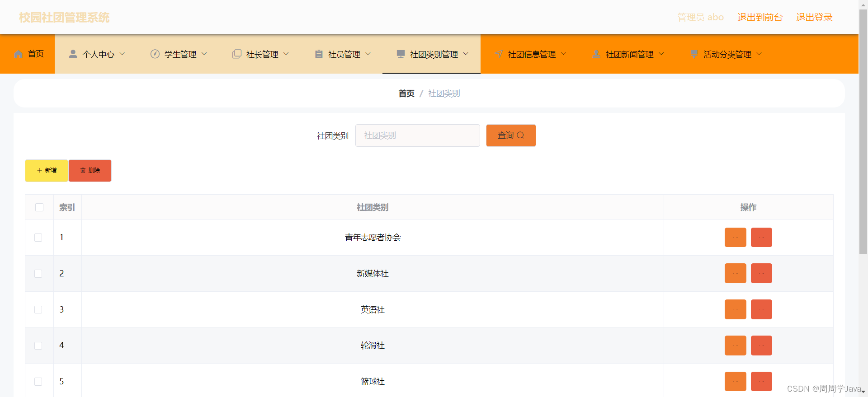The image size is (868, 397).
Task: Click red action button for 青年志愿者协会
Action: [x=761, y=237]
